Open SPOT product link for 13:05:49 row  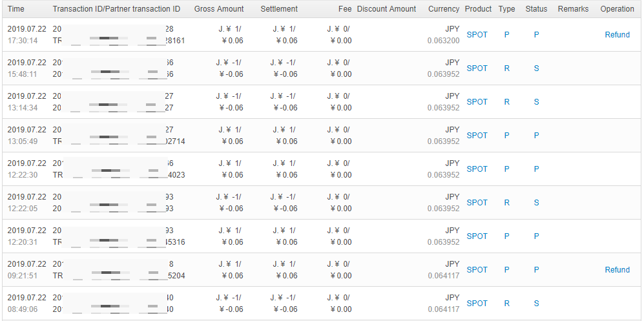tap(477, 136)
